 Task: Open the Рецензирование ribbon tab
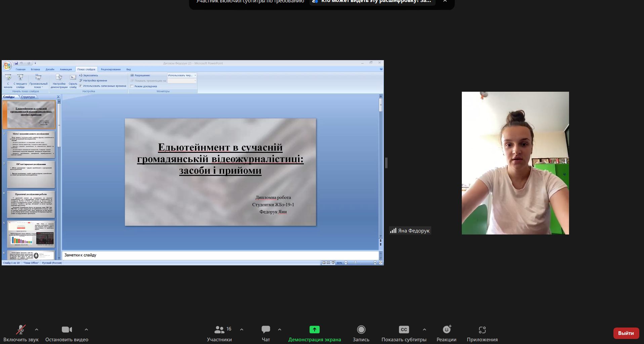click(111, 69)
